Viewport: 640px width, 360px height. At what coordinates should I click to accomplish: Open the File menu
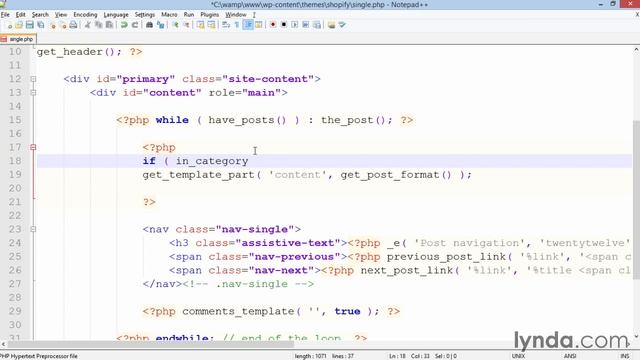tap(5, 15)
